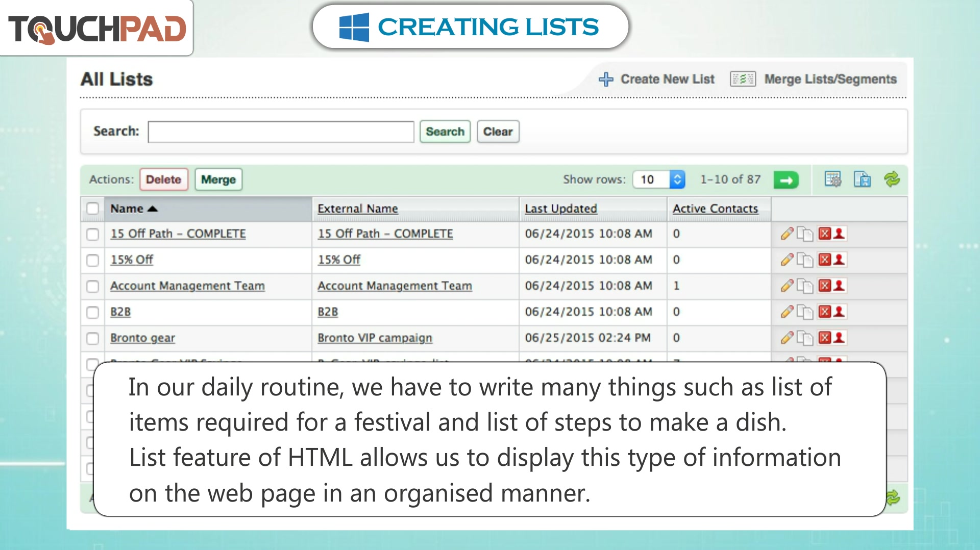980x550 pixels.
Task: Edit the B2B list with pencil
Action: coord(787,312)
